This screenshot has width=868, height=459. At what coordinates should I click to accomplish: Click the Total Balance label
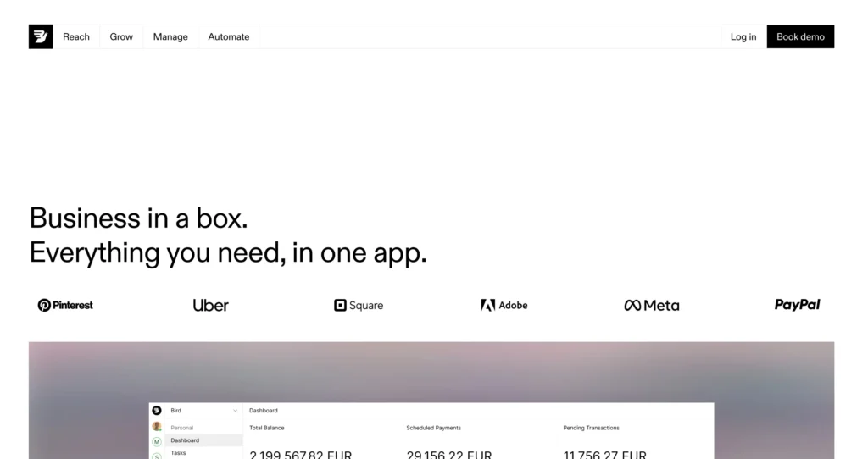click(267, 428)
